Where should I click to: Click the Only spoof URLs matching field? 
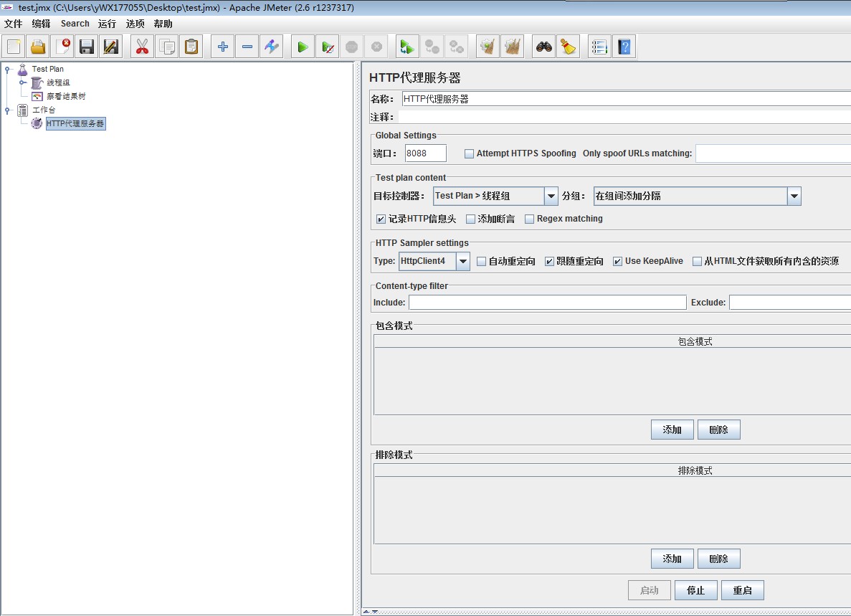coord(774,153)
